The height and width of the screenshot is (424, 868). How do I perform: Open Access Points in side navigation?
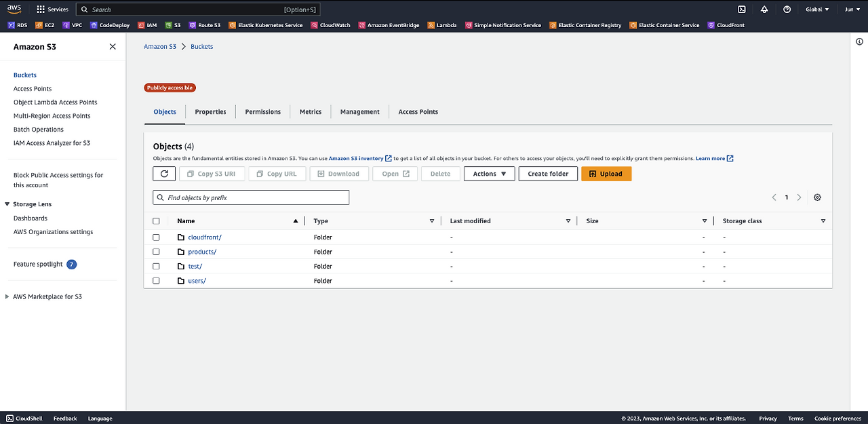[33, 89]
